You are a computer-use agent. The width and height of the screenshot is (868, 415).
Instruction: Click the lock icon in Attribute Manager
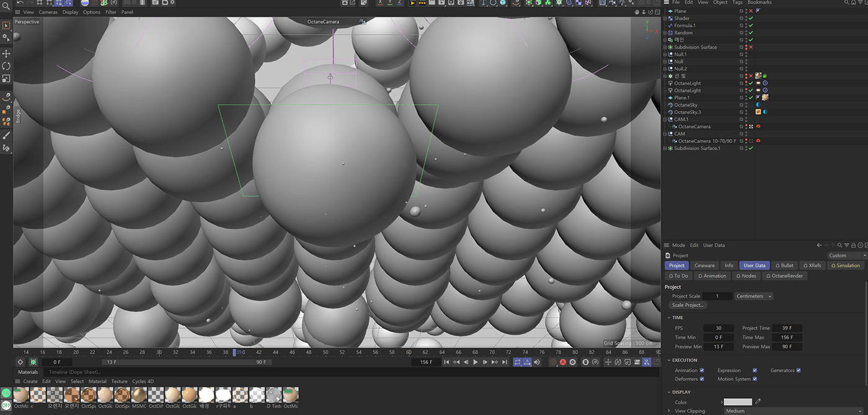click(854, 245)
